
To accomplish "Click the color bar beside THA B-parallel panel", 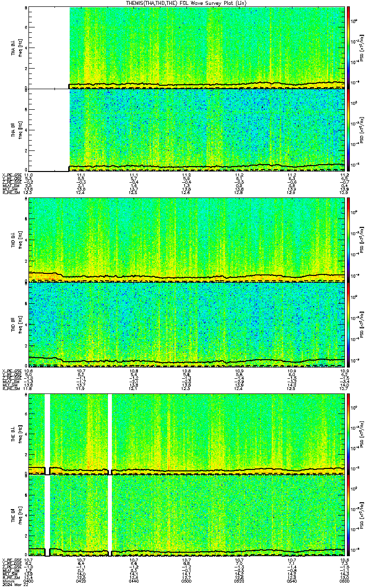I will coord(349,130).
